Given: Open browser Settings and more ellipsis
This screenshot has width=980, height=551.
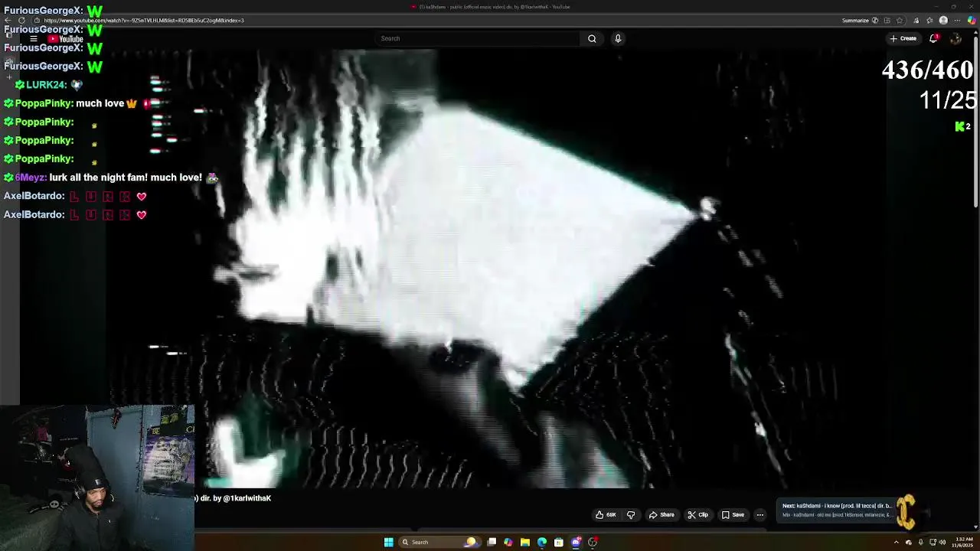Looking at the screenshot, I should 957,21.
